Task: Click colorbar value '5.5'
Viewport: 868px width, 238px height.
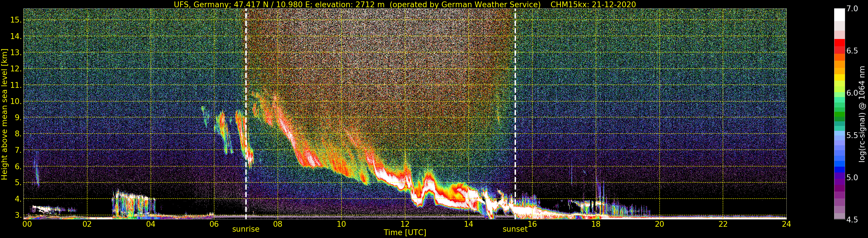Action: click(x=852, y=135)
